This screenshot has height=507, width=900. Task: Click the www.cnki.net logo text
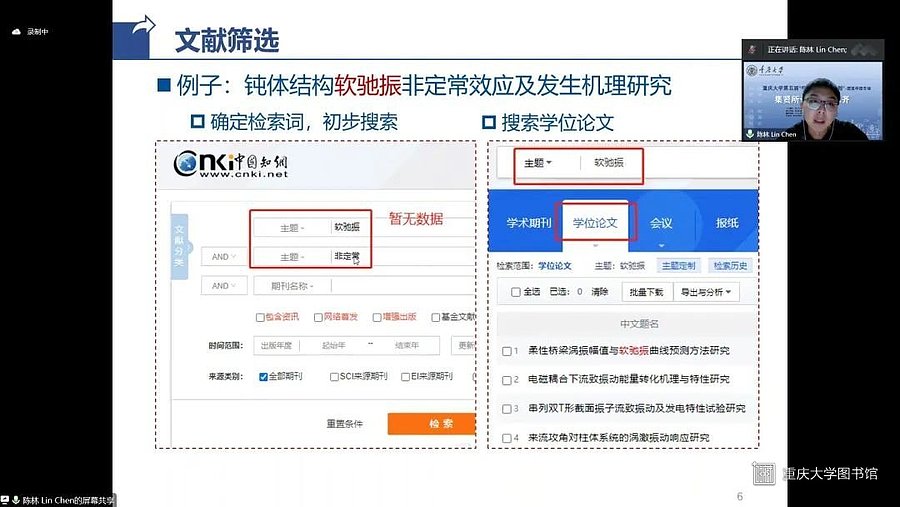243,174
